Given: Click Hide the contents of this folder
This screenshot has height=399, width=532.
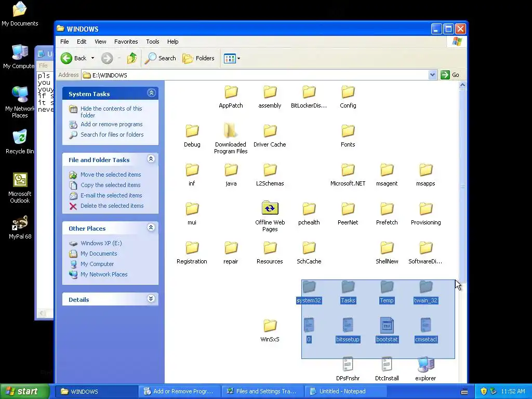Looking at the screenshot, I should (x=111, y=112).
